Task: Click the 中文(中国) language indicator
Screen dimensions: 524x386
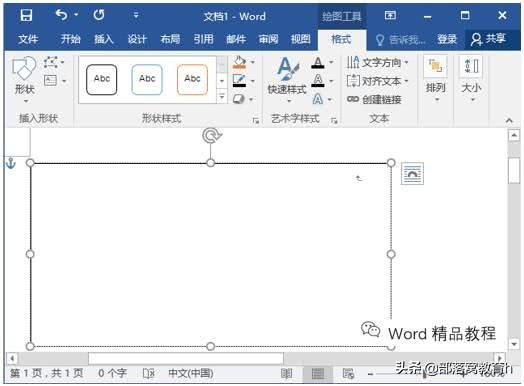Action: pyautogui.click(x=190, y=373)
